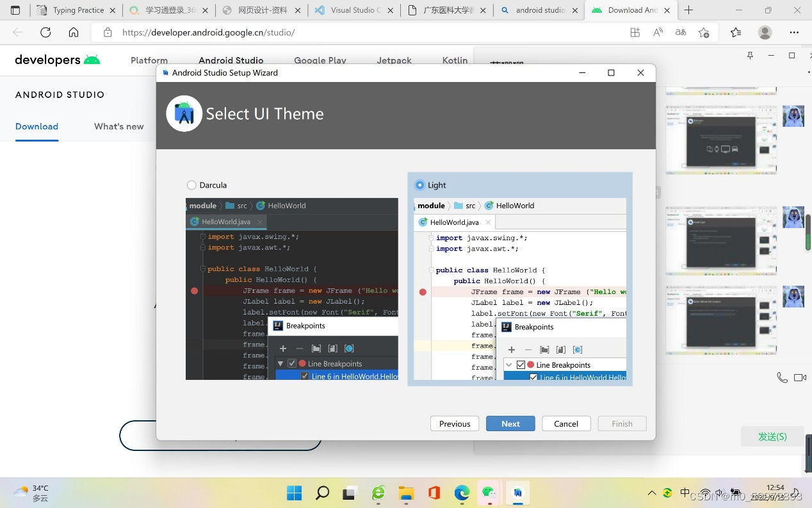Screen dimensions: 812x508
Task: Select the Darcula theme radio button
Action: 191,184
